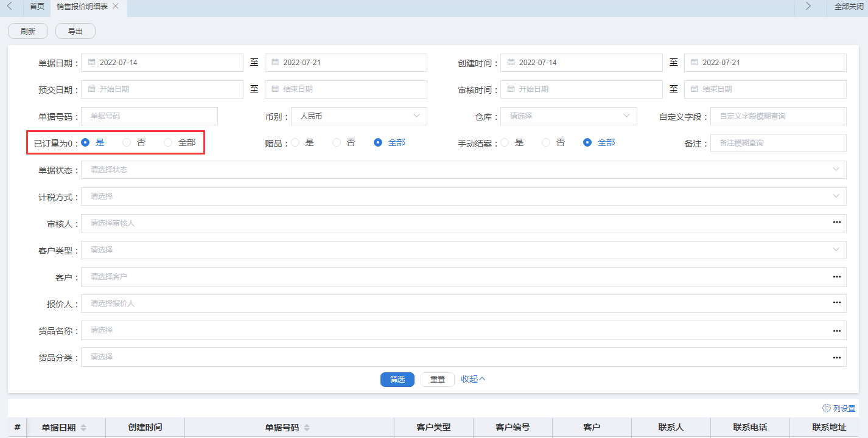Screen dimensions: 868x438
Task: Click calendar icon in 创建时间 start field
Action: click(511, 62)
